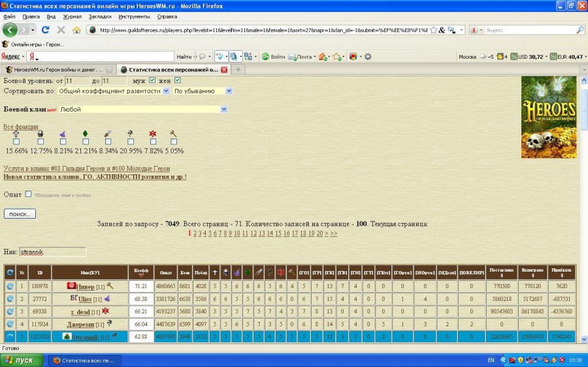Toggle the 'жен' gender checkbox
The height and width of the screenshot is (367, 588).
177,80
